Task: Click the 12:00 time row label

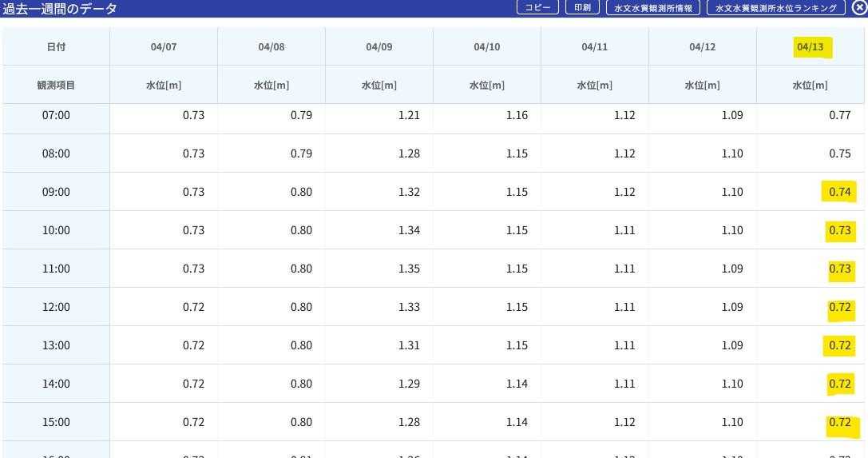Action: tap(56, 307)
